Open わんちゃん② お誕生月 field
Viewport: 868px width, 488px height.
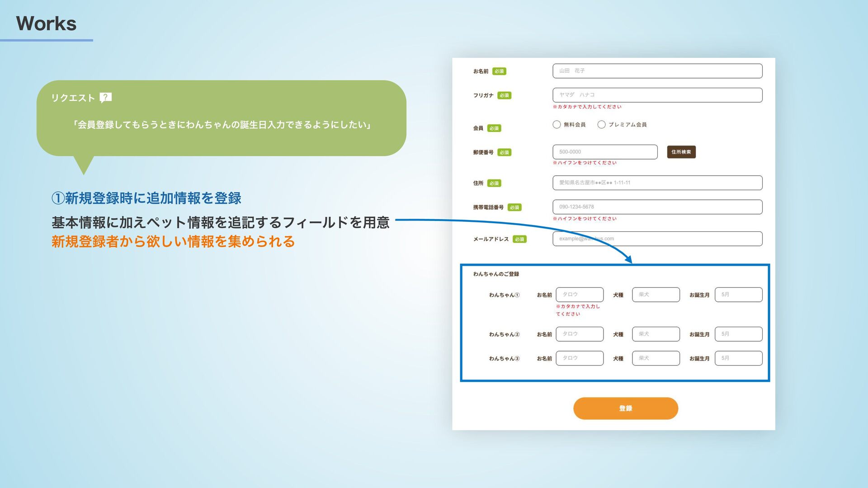(x=738, y=334)
